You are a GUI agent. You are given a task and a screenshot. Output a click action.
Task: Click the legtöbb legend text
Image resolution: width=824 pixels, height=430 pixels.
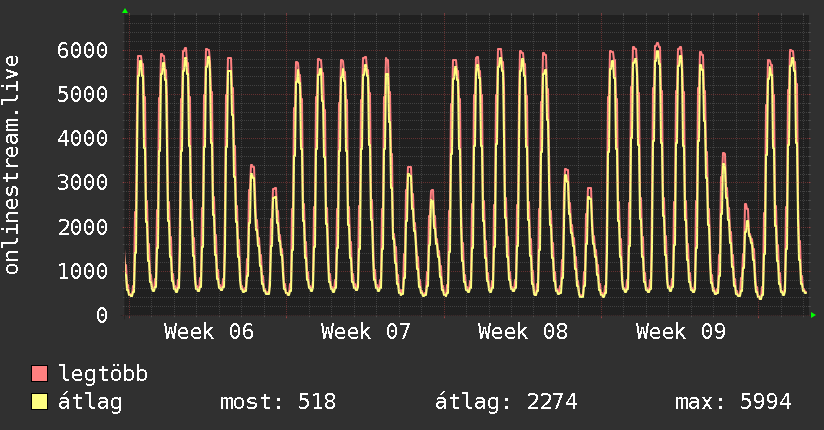coord(103,374)
